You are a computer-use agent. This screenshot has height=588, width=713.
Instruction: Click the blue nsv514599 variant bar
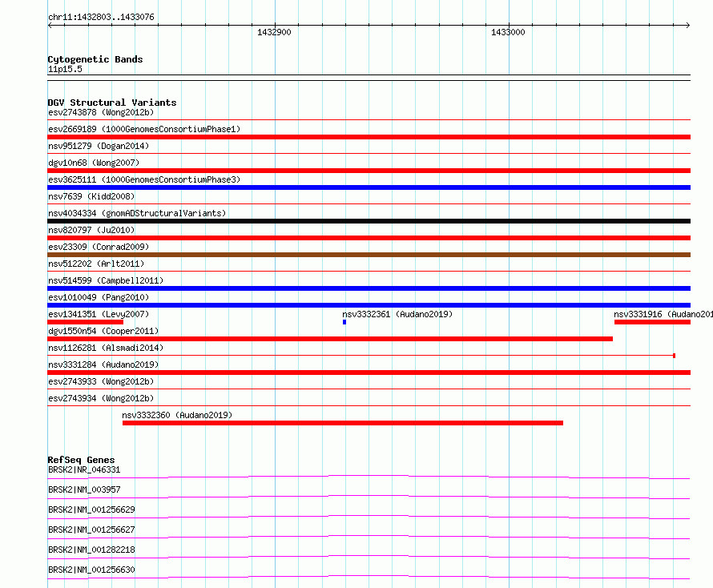pos(369,288)
